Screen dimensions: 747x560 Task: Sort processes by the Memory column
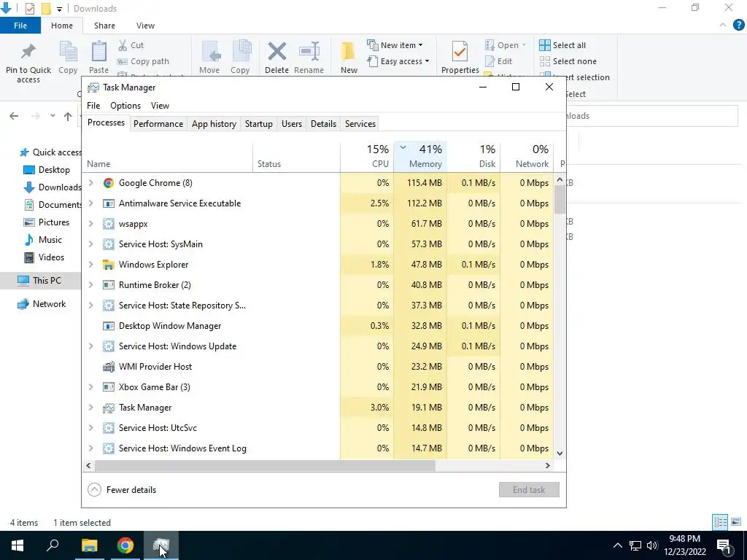click(420, 156)
